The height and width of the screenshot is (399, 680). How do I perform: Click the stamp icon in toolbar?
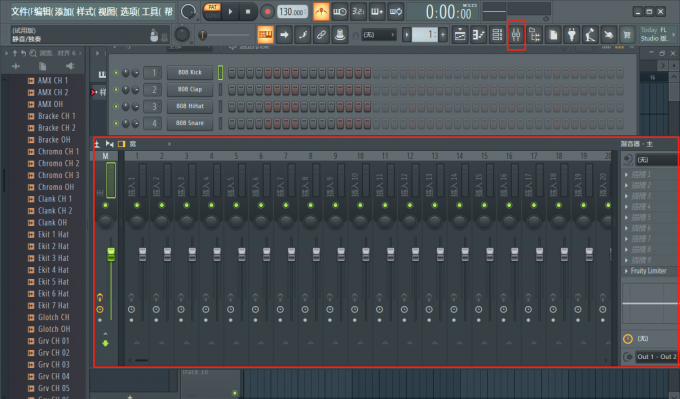coord(340,35)
